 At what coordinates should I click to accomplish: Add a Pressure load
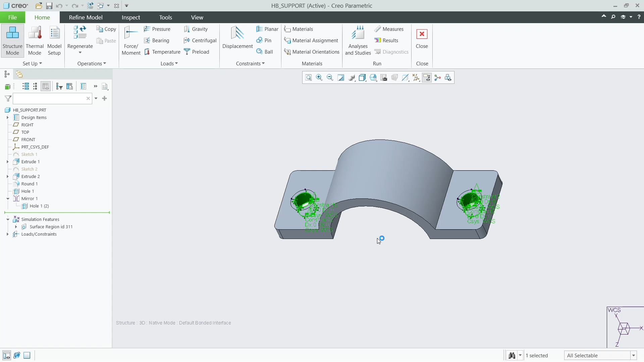(157, 29)
